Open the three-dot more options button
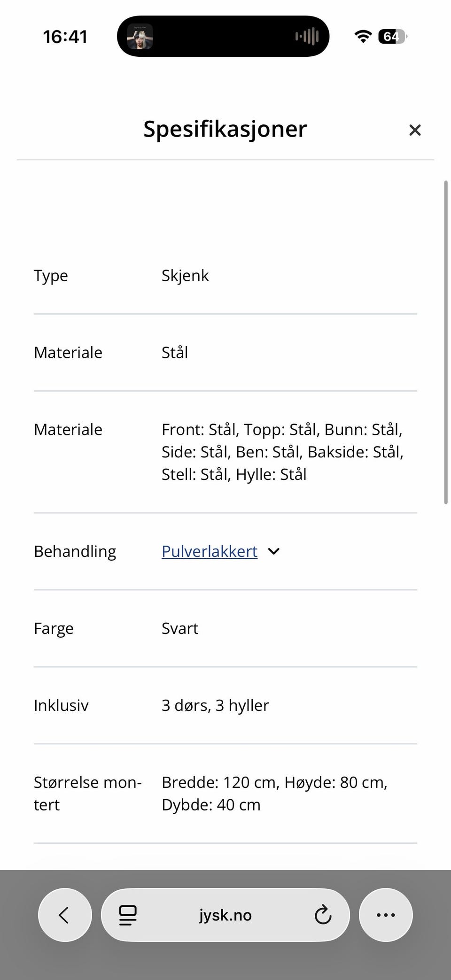 tap(386, 915)
